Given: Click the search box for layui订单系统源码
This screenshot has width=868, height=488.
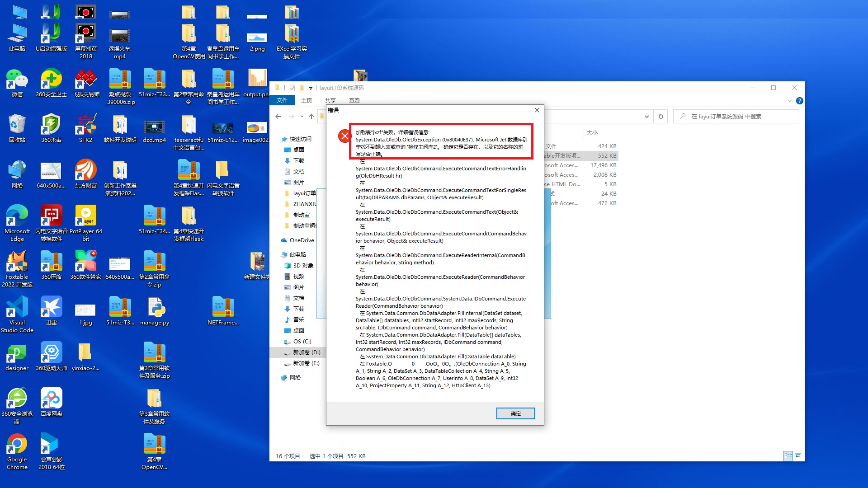Looking at the screenshot, I should pos(736,117).
